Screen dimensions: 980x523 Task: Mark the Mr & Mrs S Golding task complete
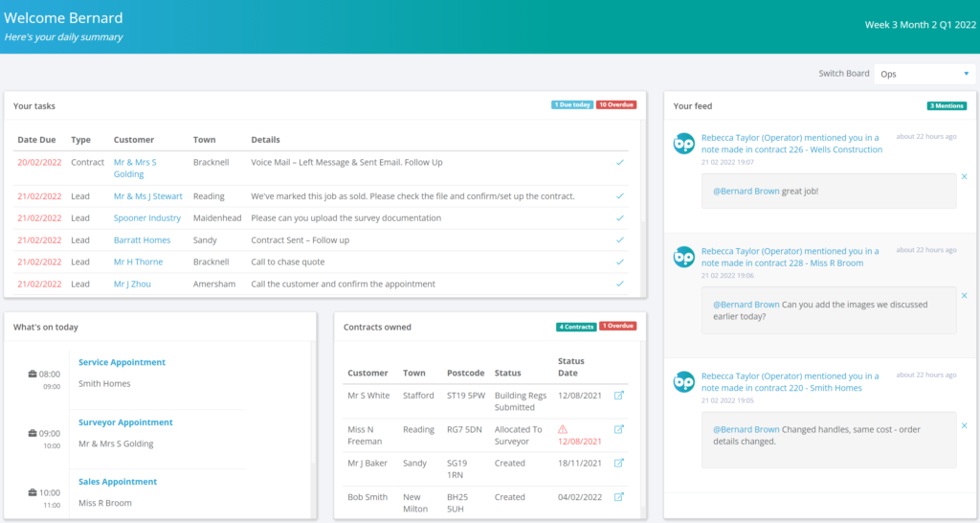click(620, 163)
